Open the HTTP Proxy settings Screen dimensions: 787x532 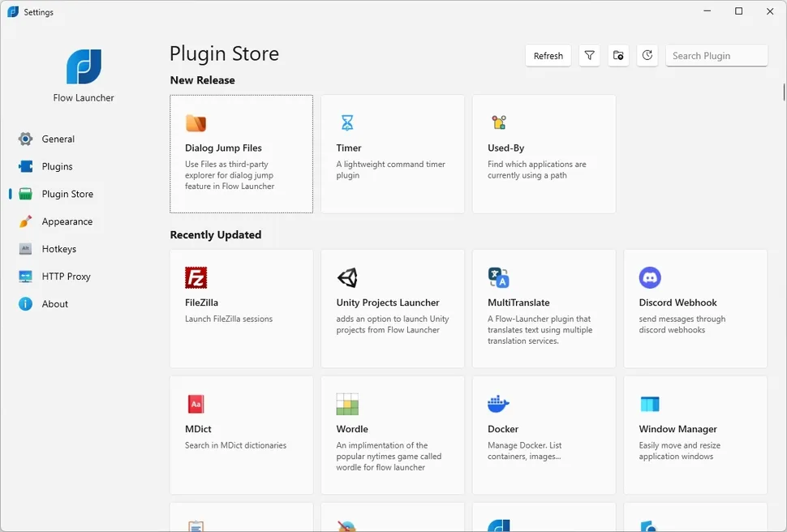65,277
